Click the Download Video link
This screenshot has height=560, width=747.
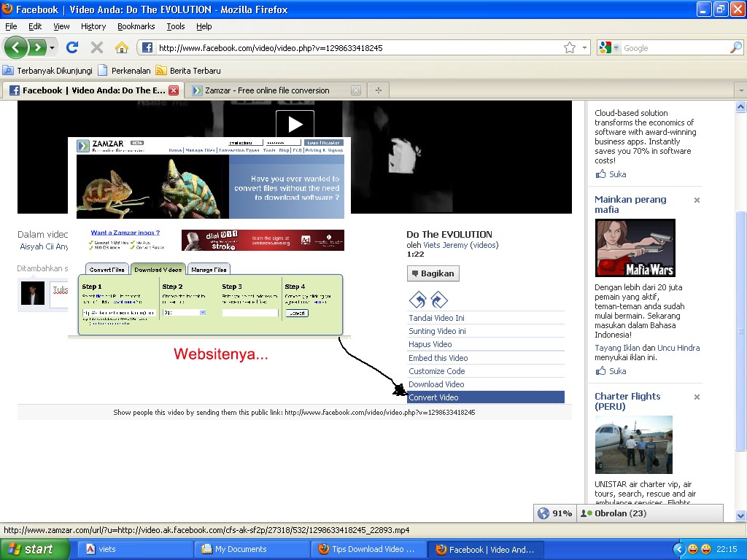[436, 384]
